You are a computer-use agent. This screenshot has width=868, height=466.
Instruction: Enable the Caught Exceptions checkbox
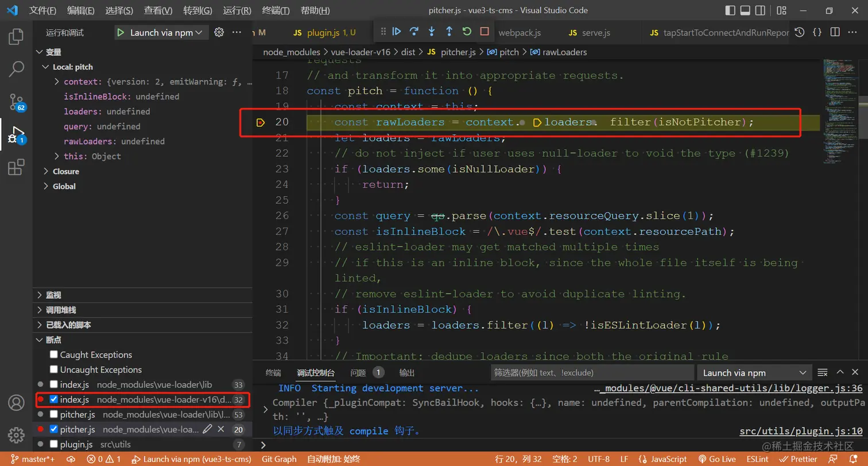click(x=54, y=355)
